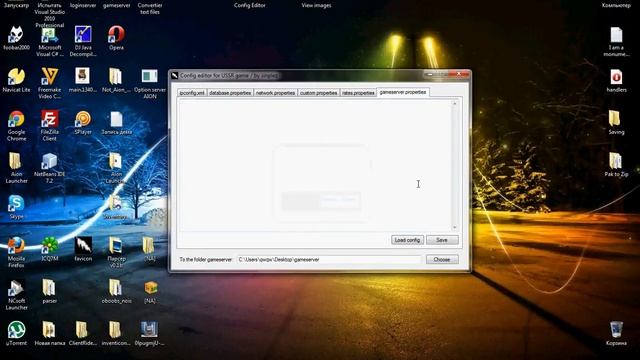
Task: Click the Config editor title bar icon
Action: tap(175, 76)
